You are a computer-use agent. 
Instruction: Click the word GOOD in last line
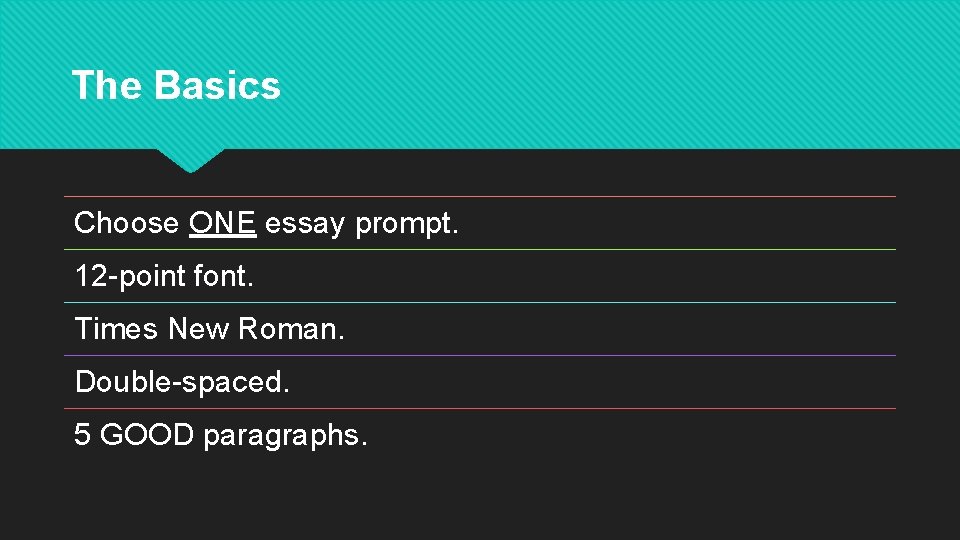pyautogui.click(x=147, y=435)
